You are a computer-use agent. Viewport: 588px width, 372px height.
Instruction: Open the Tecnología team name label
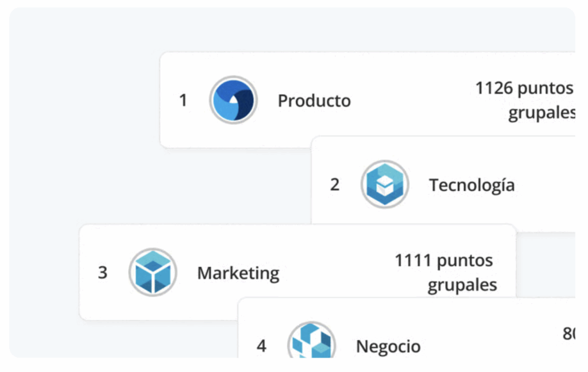click(x=471, y=185)
